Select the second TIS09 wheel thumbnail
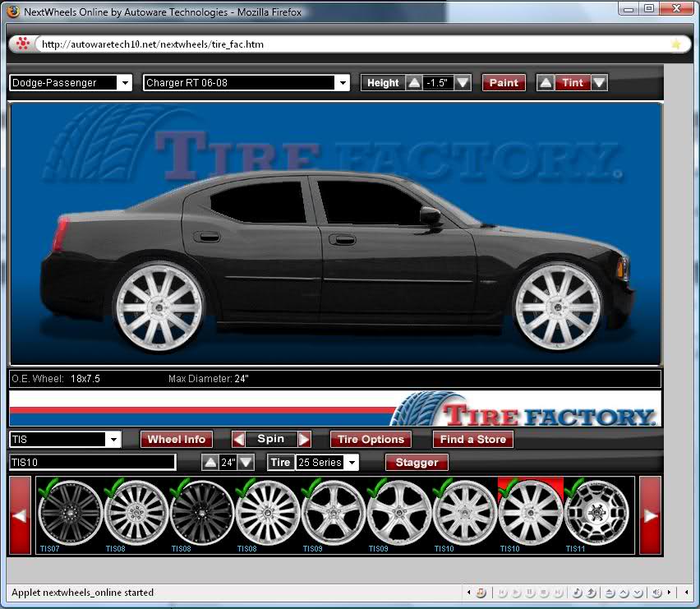 398,513
